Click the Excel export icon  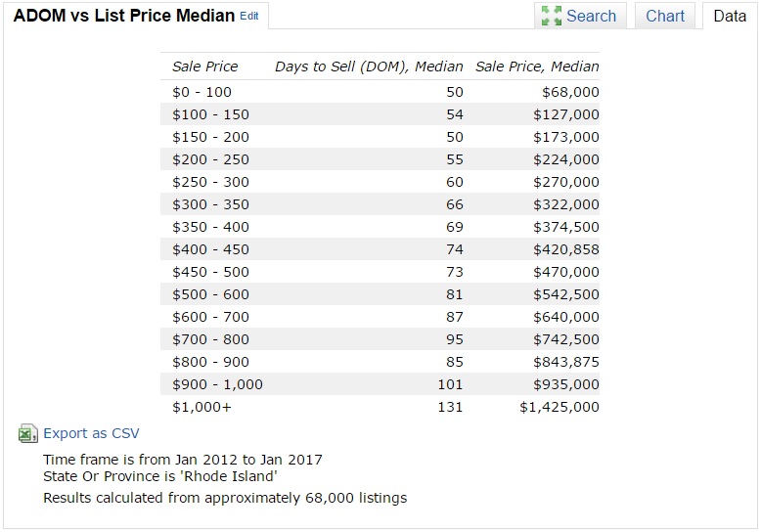pos(28,434)
